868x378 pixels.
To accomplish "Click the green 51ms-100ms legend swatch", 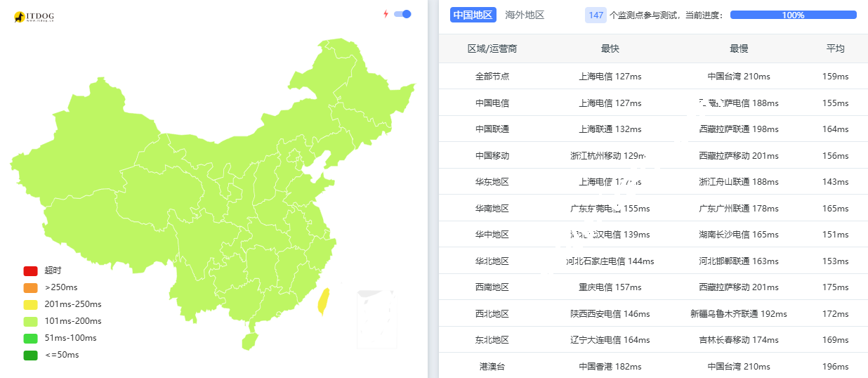I will point(30,338).
